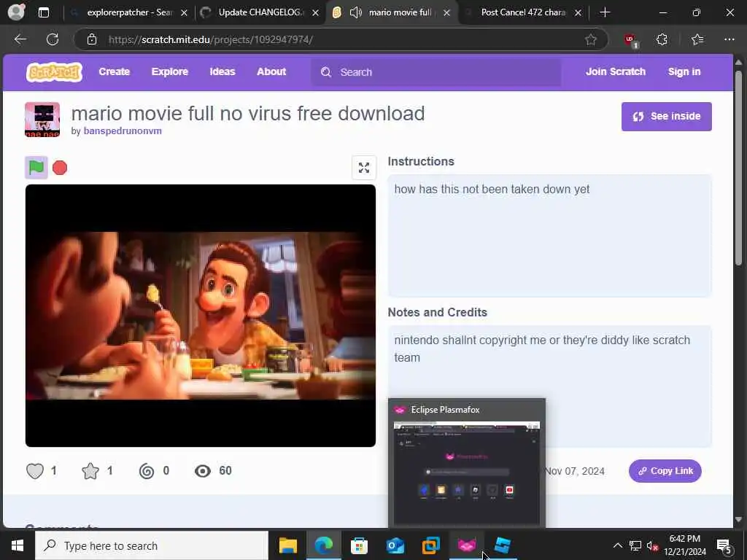Open the browser profile avatar
The width and height of the screenshot is (747, 560).
tap(16, 12)
